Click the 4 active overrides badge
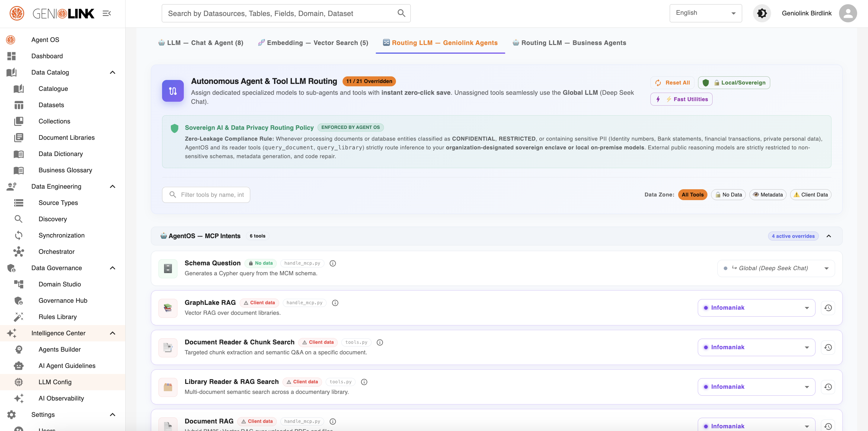 pos(793,236)
